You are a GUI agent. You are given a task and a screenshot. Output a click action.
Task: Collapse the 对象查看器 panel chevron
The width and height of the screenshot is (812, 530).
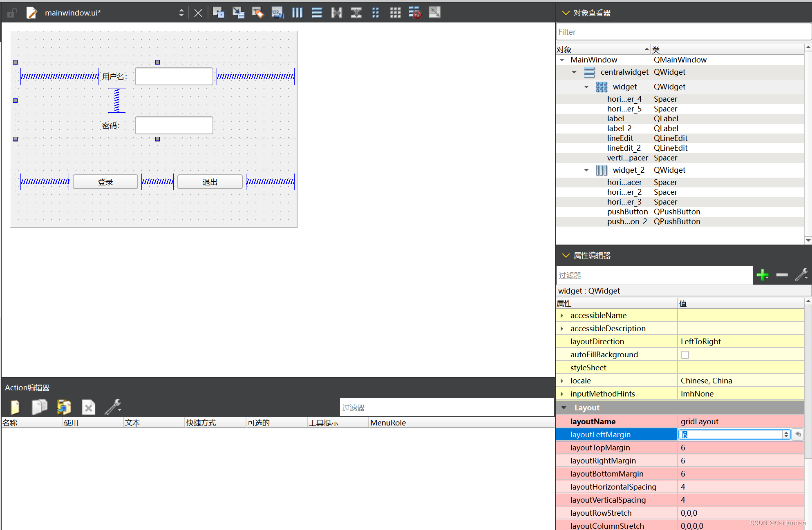566,13
